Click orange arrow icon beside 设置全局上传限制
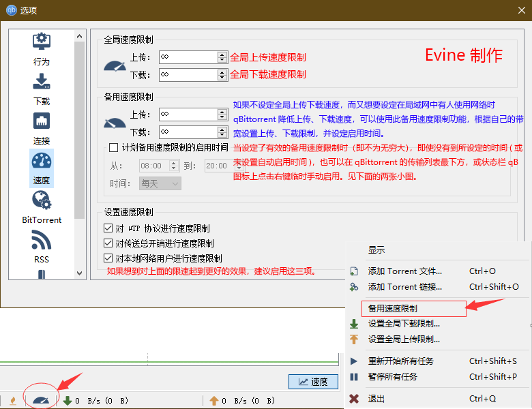 354,339
